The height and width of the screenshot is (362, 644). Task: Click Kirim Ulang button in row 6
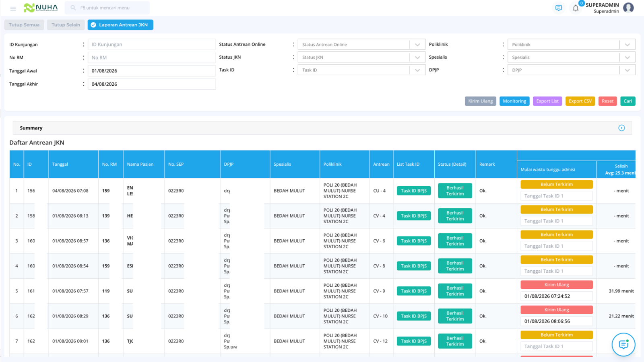[557, 310]
